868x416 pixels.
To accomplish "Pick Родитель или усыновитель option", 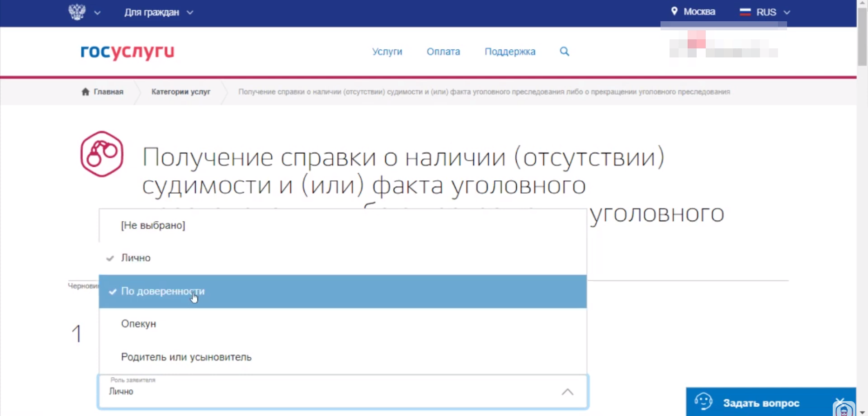I will [186, 357].
